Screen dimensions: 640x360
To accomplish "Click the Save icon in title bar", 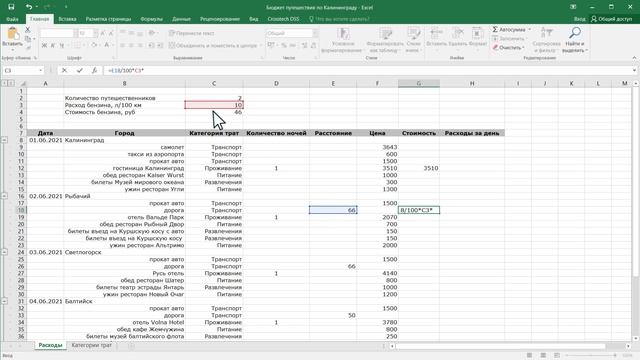I will 11,7.
